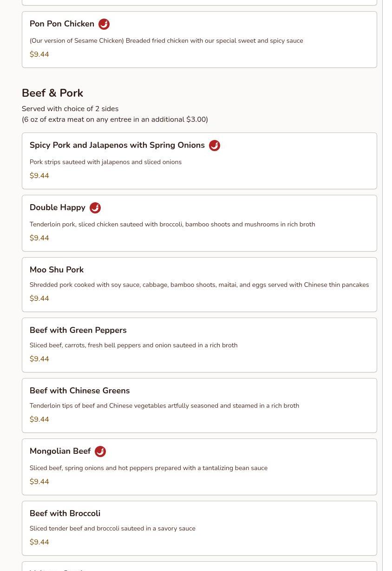Open the Double Happy item title
The height and width of the screenshot is (571, 392).
click(x=58, y=207)
